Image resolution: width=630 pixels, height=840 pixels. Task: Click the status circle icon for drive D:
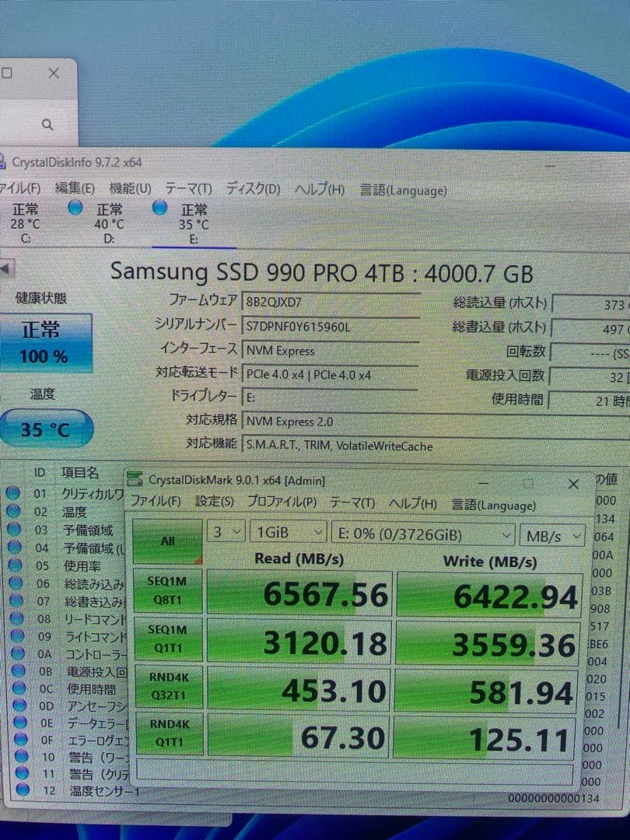[75, 208]
